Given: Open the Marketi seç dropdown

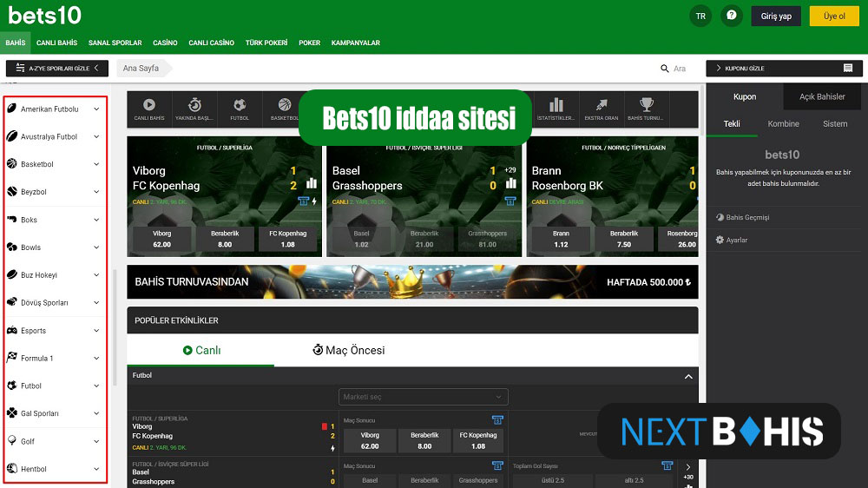Looking at the screenshot, I should (x=424, y=397).
